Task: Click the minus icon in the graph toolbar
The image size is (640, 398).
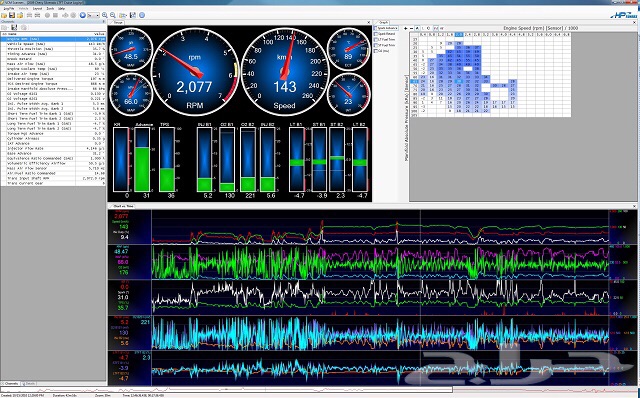Action: [411, 28]
